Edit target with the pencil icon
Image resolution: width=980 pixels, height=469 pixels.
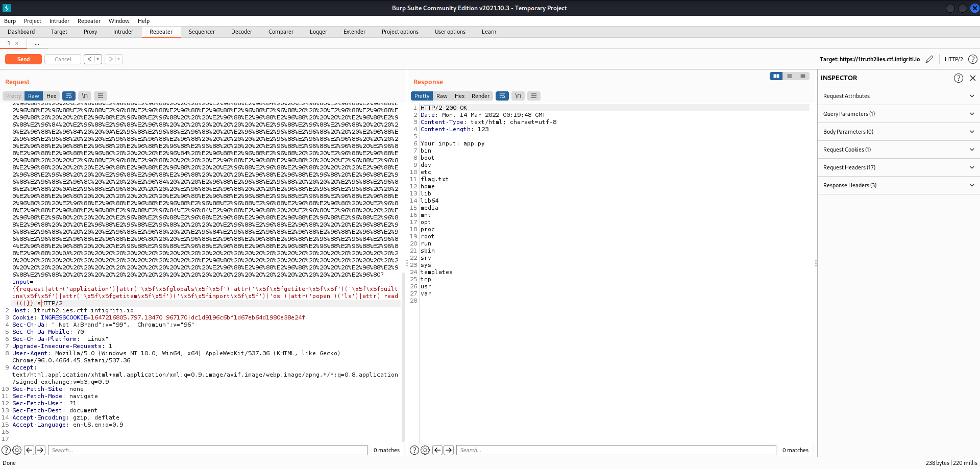point(929,59)
